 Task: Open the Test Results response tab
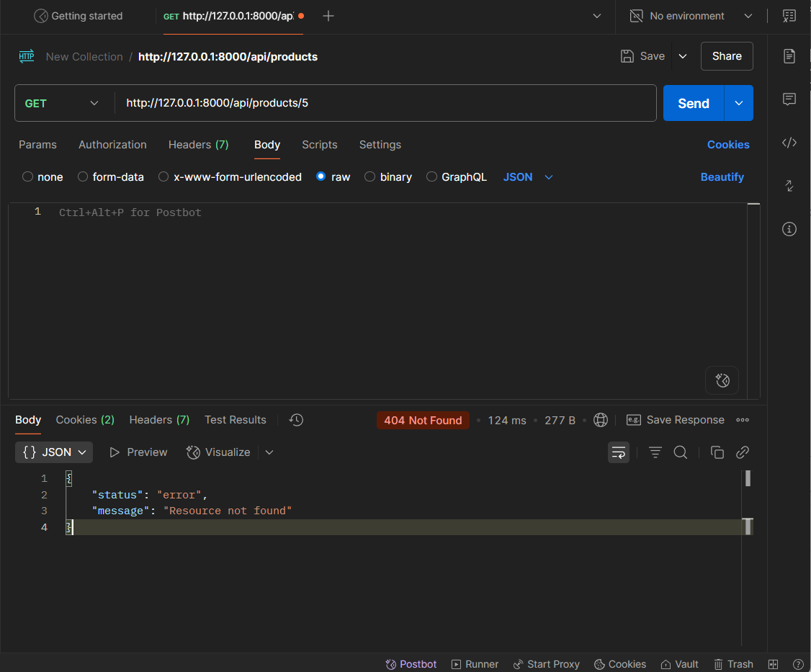(235, 420)
